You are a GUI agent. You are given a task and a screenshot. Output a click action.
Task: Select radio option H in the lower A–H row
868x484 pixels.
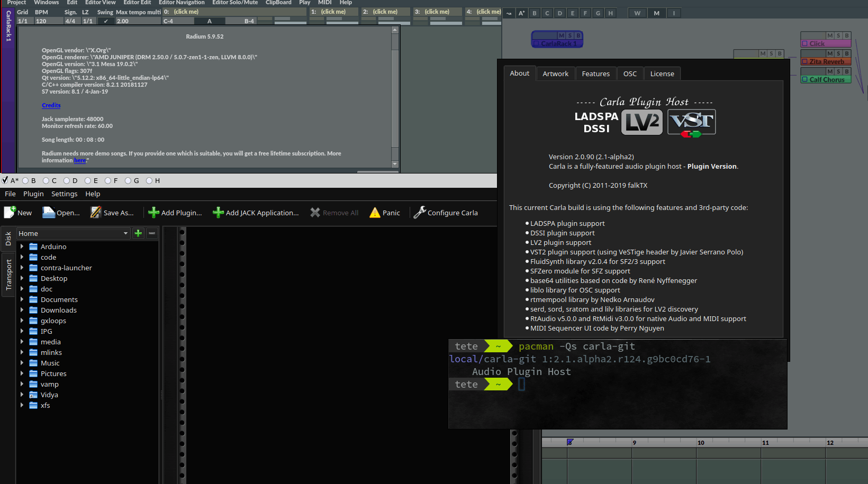click(x=149, y=180)
